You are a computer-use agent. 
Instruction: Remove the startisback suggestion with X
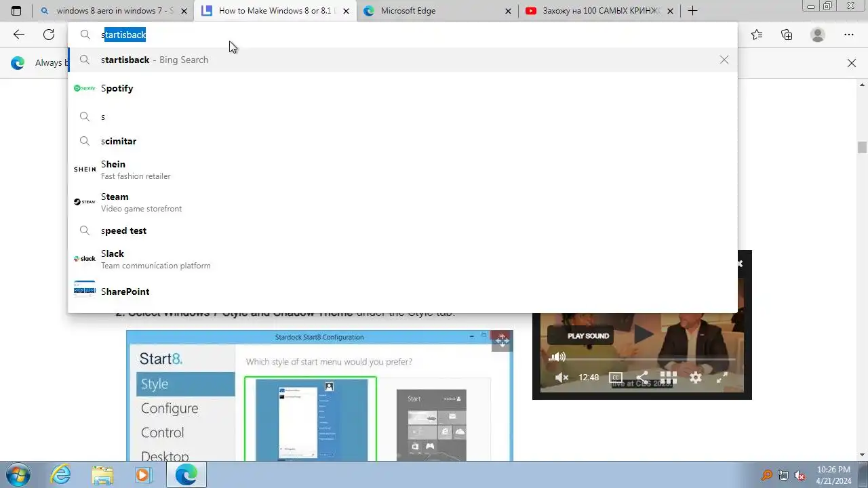tap(724, 60)
